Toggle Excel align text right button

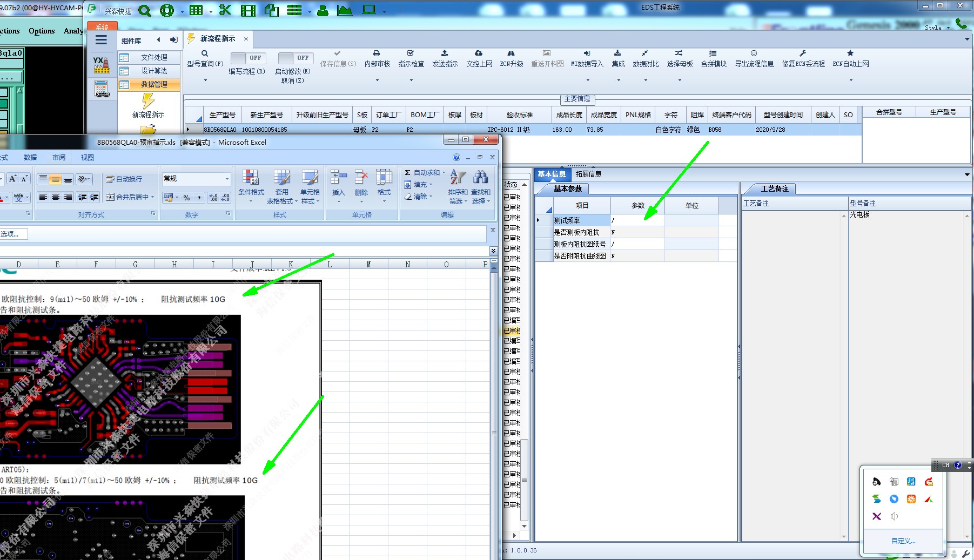pos(68,197)
